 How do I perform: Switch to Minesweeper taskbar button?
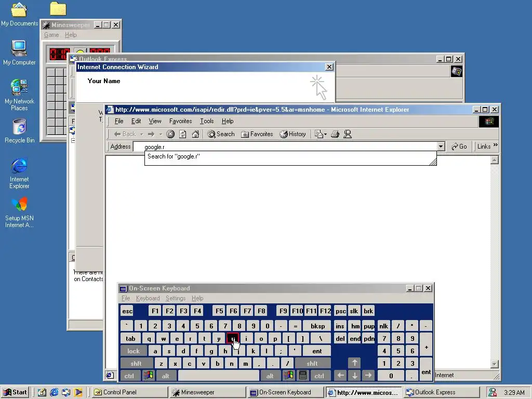pos(208,392)
